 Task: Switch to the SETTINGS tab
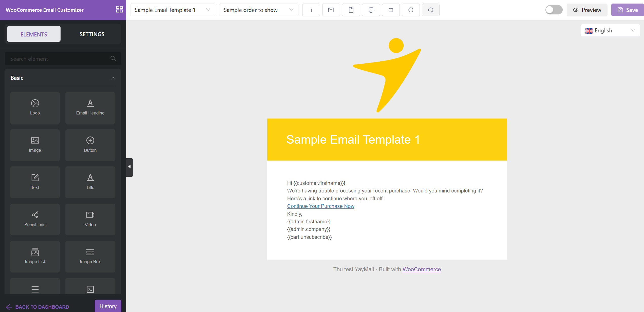pos(92,34)
